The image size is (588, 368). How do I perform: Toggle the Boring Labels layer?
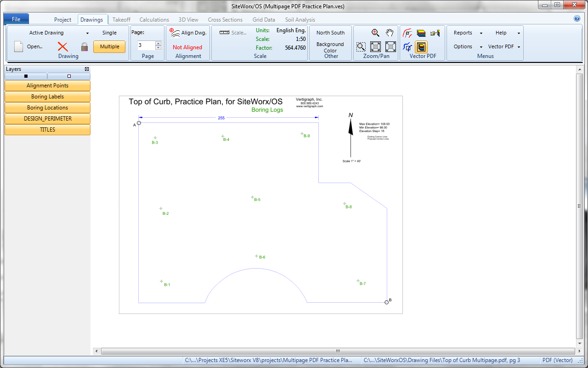click(x=47, y=97)
